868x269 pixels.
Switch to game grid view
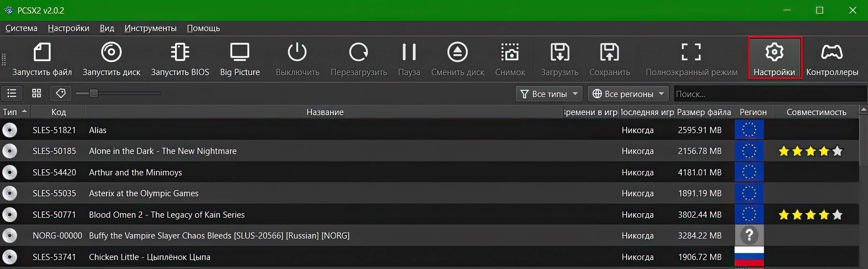point(36,93)
